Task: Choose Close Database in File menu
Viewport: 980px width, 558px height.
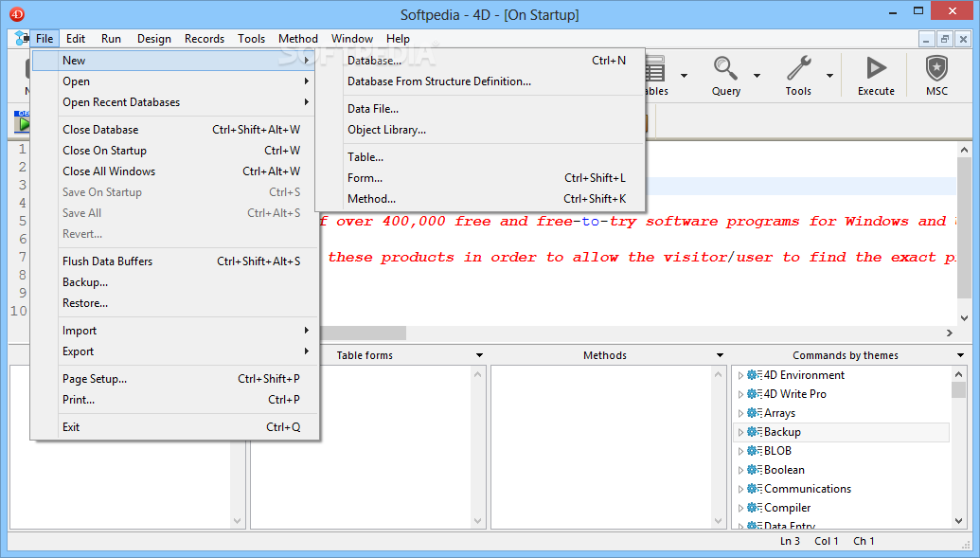Action: coord(175,130)
